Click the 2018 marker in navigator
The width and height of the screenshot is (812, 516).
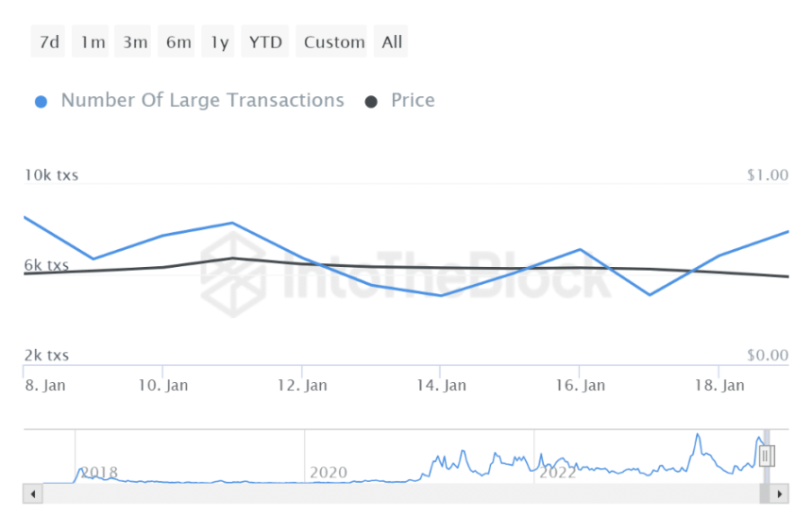(98, 472)
